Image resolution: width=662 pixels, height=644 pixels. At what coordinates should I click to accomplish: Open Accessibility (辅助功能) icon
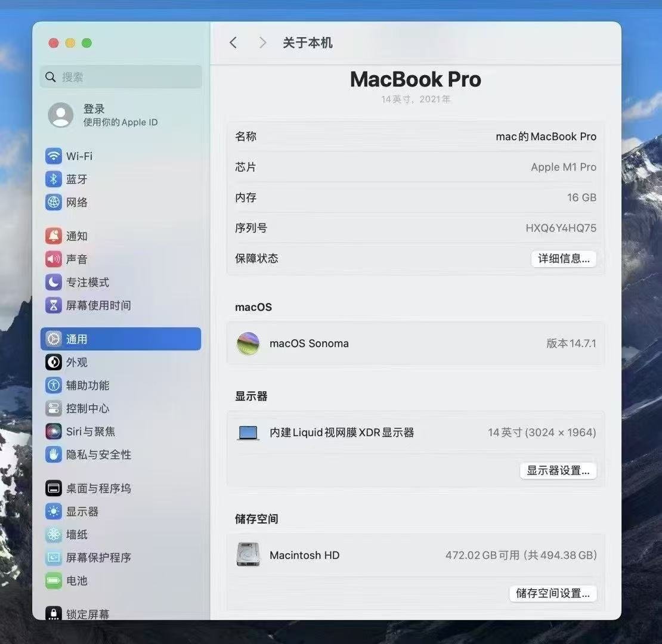point(53,385)
